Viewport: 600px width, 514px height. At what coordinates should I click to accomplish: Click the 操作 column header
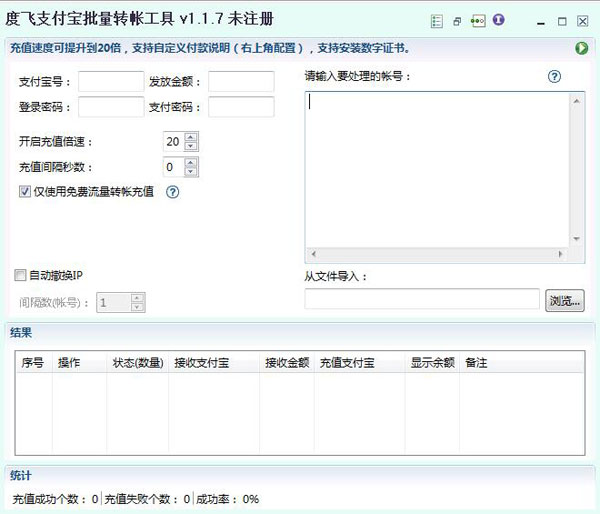click(x=79, y=362)
